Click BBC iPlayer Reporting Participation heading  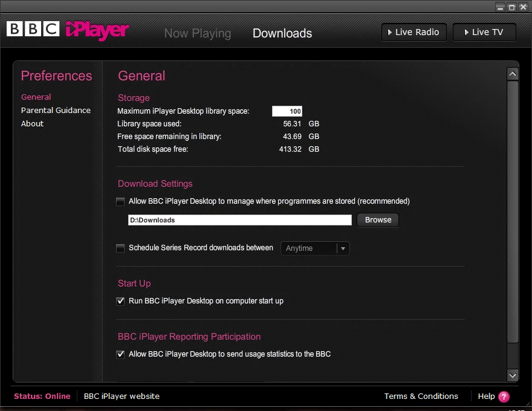[x=189, y=337]
